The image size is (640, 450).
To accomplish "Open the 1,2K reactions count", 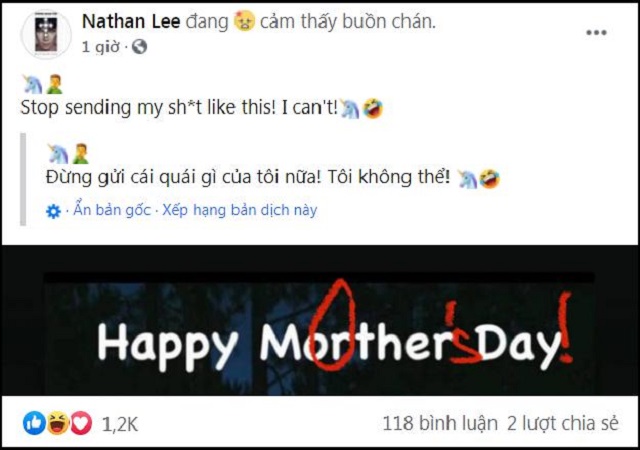I will 120,425.
